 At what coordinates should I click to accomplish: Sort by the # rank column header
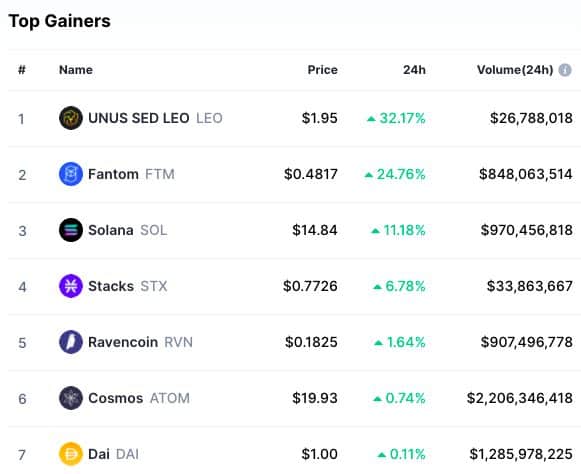pos(22,70)
